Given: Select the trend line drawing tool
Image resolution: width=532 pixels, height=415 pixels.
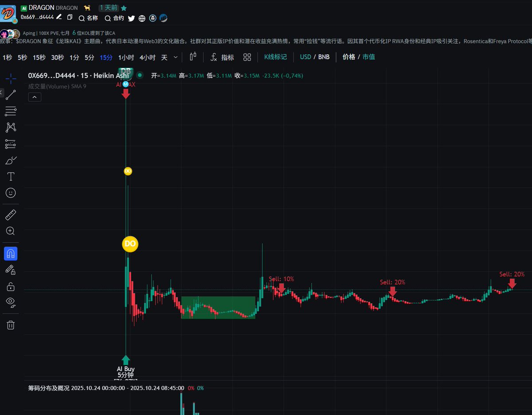Looking at the screenshot, I should (x=11, y=95).
